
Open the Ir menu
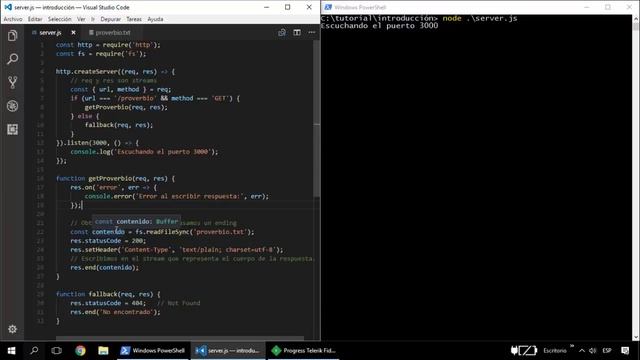(x=93, y=19)
